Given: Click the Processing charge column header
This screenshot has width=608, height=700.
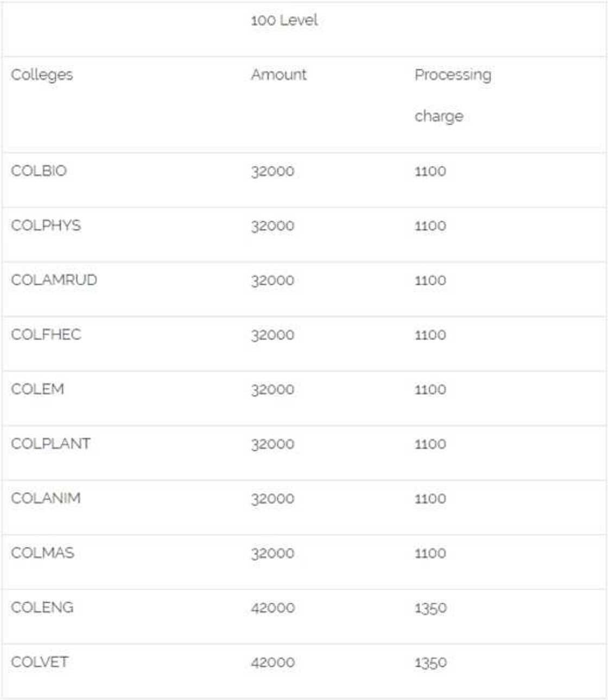Looking at the screenshot, I should click(x=453, y=95).
